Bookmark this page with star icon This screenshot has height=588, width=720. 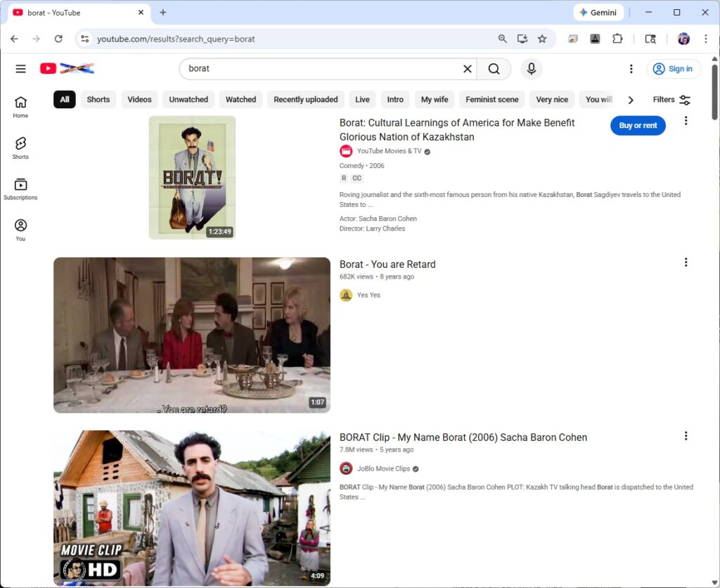(542, 39)
